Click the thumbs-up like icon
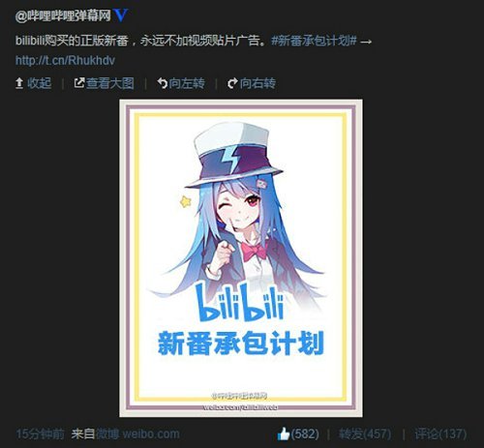Image resolution: width=484 pixels, height=448 pixels. 284,433
